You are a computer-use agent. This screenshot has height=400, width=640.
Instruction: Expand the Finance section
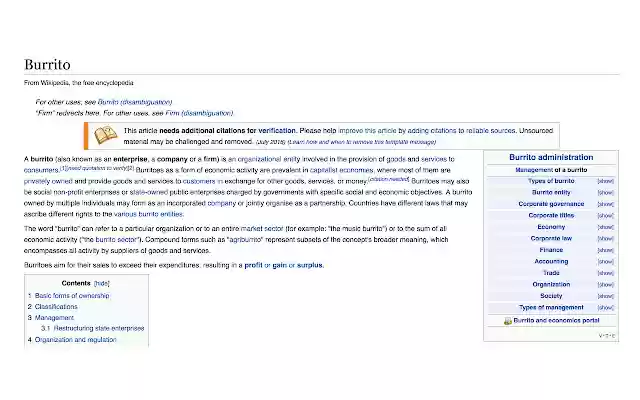click(605, 250)
